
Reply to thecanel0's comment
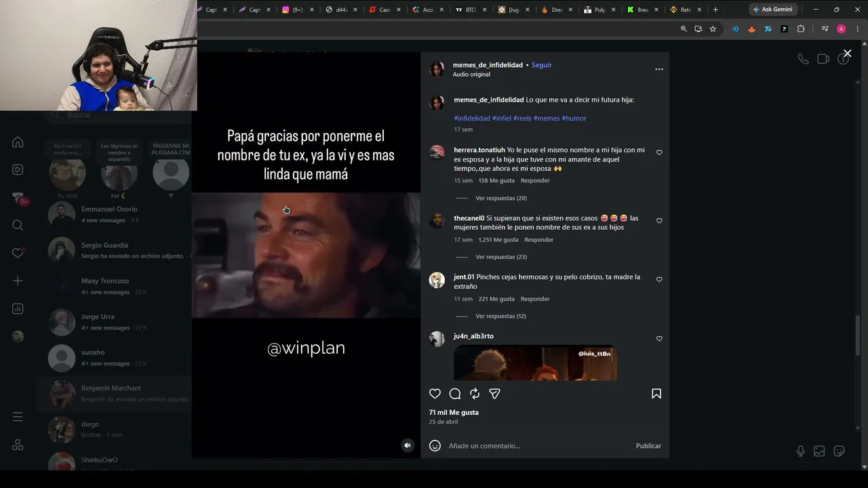tap(539, 240)
